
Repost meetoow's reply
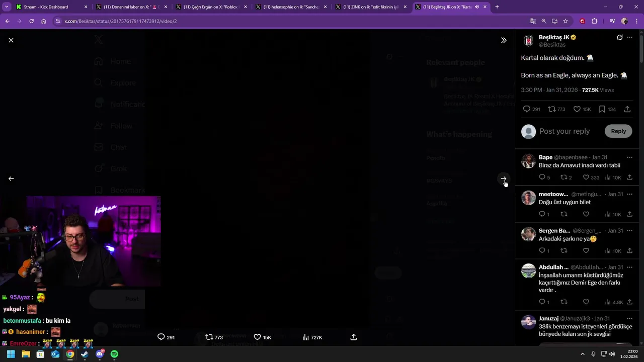(x=563, y=214)
